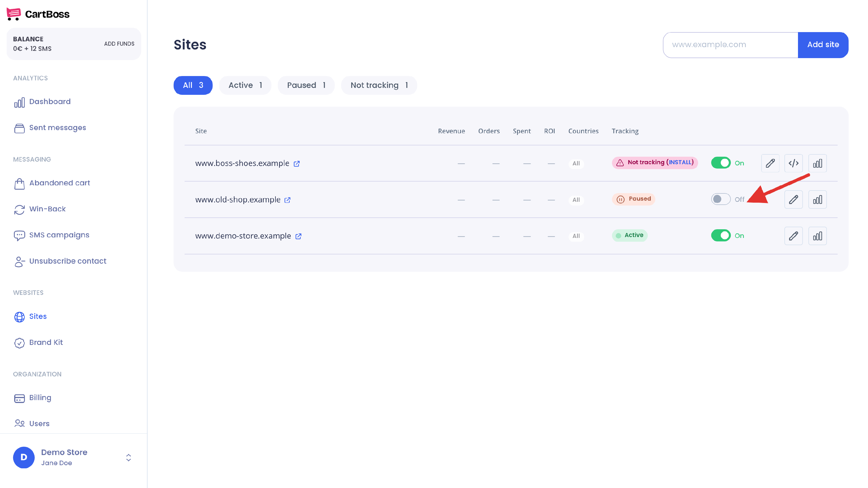Open Brand Kit page

(x=38, y=343)
